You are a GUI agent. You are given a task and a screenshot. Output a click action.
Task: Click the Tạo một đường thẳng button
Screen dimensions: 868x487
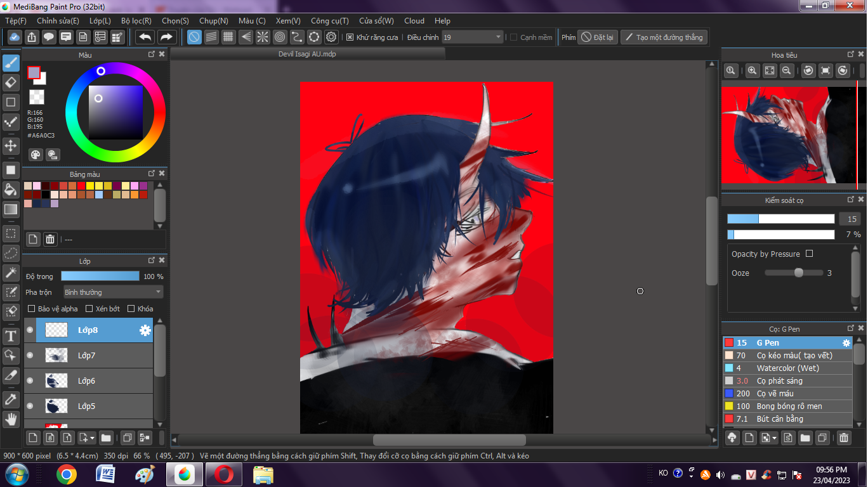pyautogui.click(x=664, y=37)
